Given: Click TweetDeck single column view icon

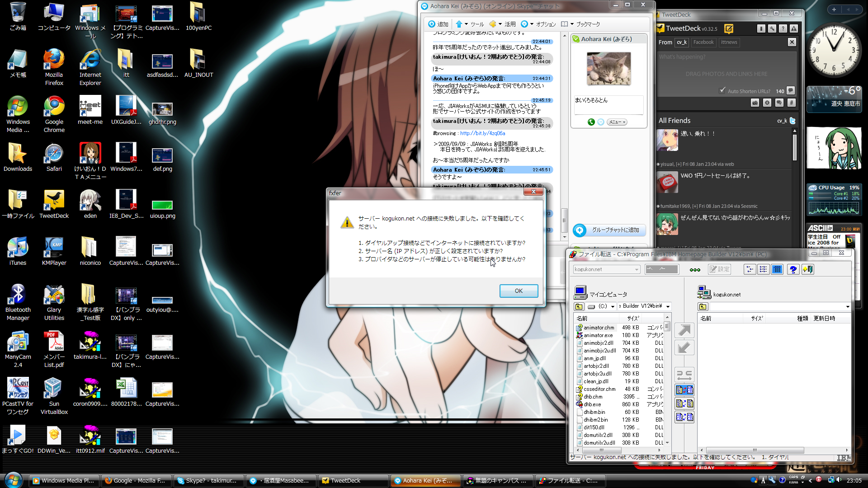Looking at the screenshot, I should 761,28.
